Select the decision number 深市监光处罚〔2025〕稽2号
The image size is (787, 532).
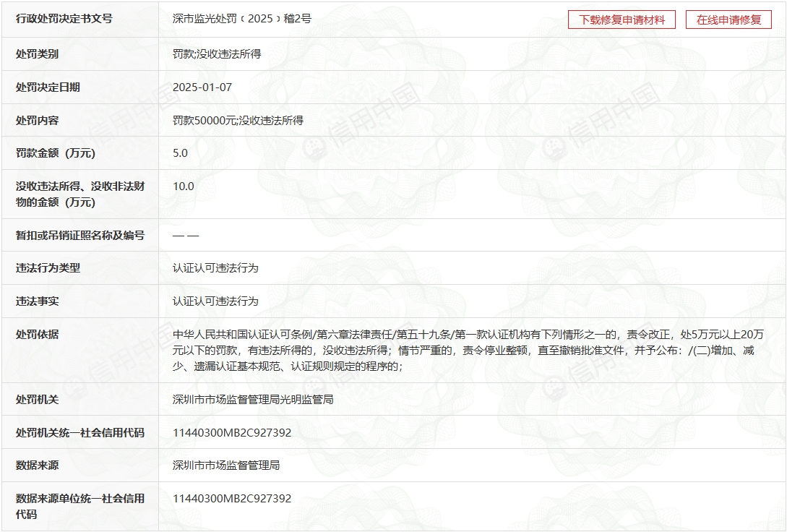point(241,19)
